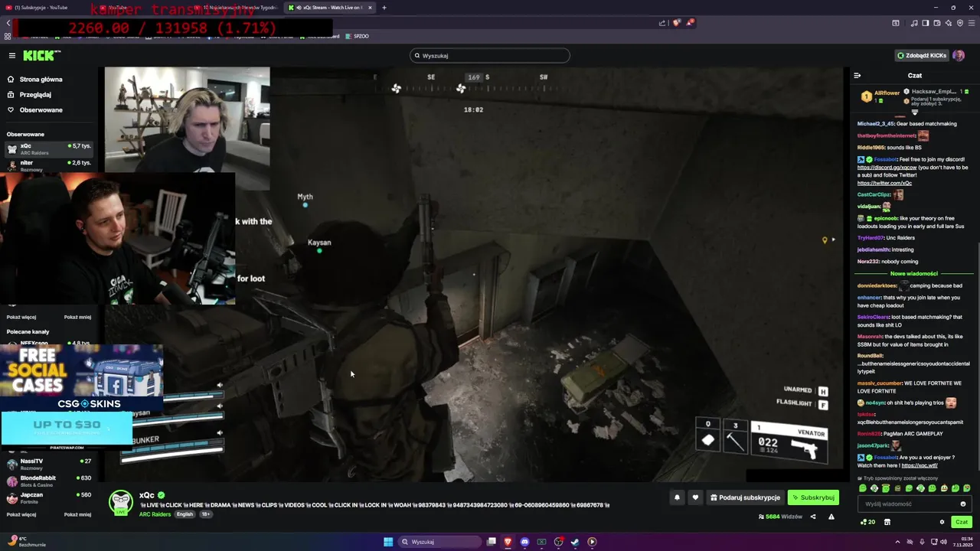Open Japczan recommended channel
Screen dimensions: 980x551
(x=48, y=497)
